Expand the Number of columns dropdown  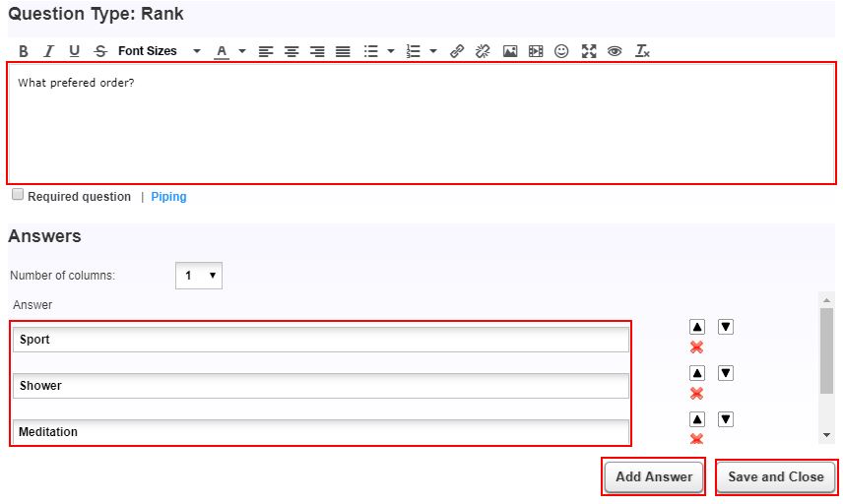199,276
